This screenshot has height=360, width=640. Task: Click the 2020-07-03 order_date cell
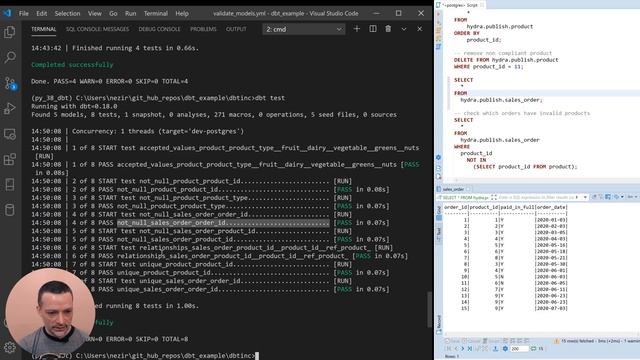(x=551, y=309)
